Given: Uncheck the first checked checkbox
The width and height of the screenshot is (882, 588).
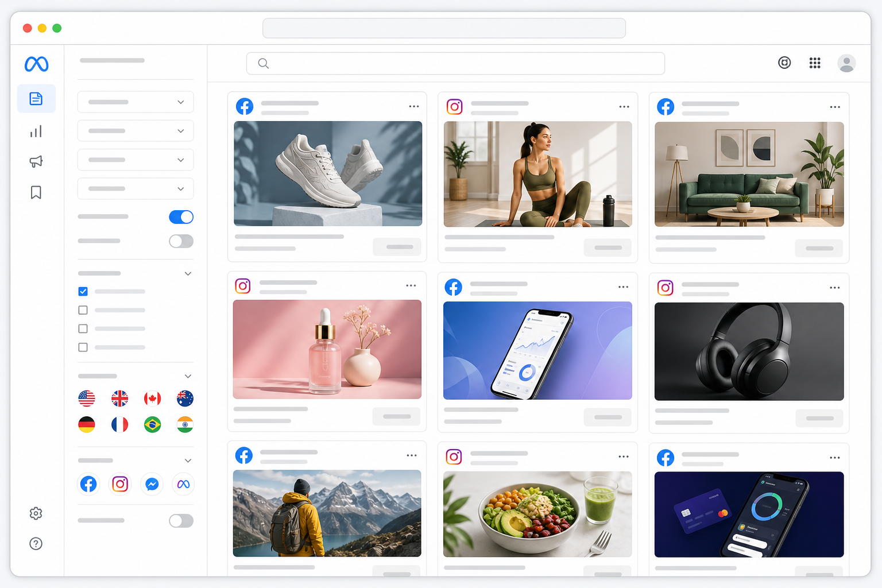Looking at the screenshot, I should [x=83, y=292].
